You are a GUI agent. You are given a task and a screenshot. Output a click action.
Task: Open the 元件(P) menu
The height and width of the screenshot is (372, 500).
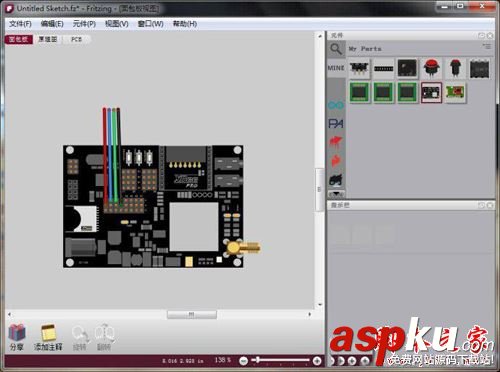pyautogui.click(x=84, y=24)
